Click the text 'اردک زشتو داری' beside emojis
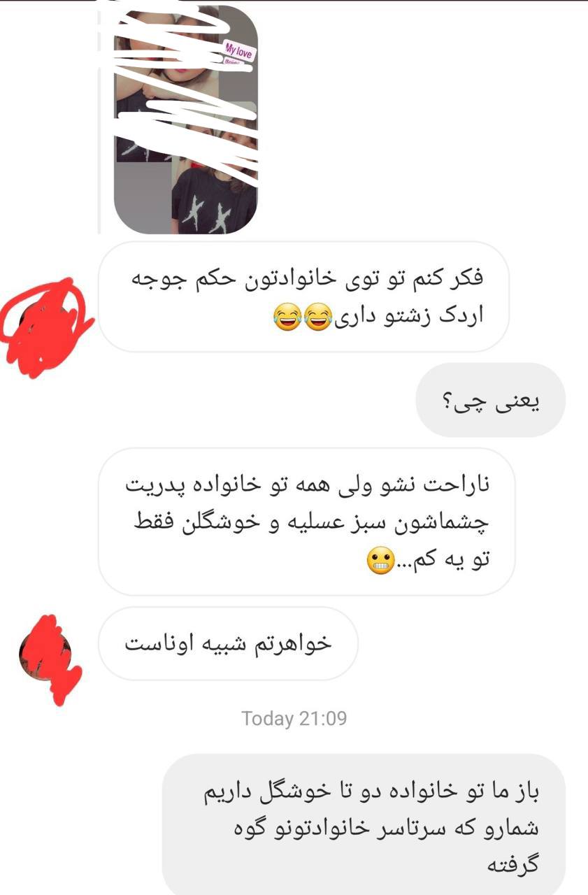This screenshot has width=588, height=895. pyautogui.click(x=408, y=318)
